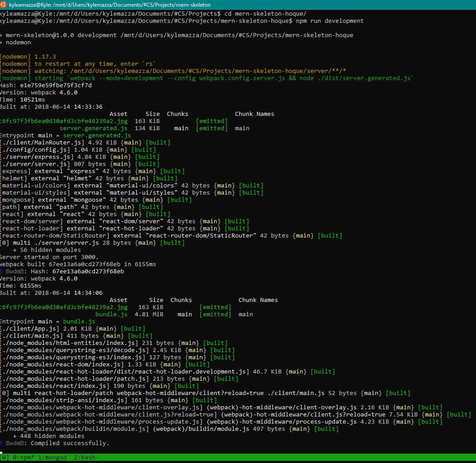Click 'cd mern-skeleton-hoque/' command text
This screenshot has width=476, height=463.
click(266, 14)
